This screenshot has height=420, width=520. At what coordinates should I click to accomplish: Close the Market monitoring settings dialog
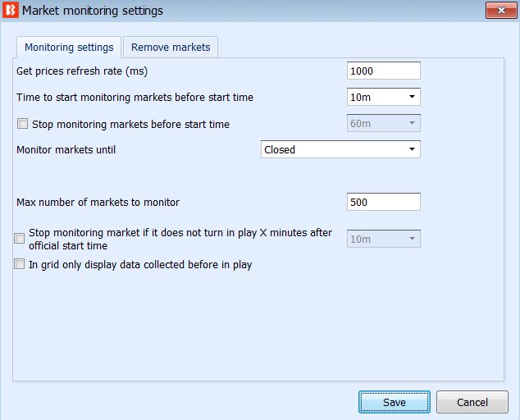pyautogui.click(x=501, y=11)
